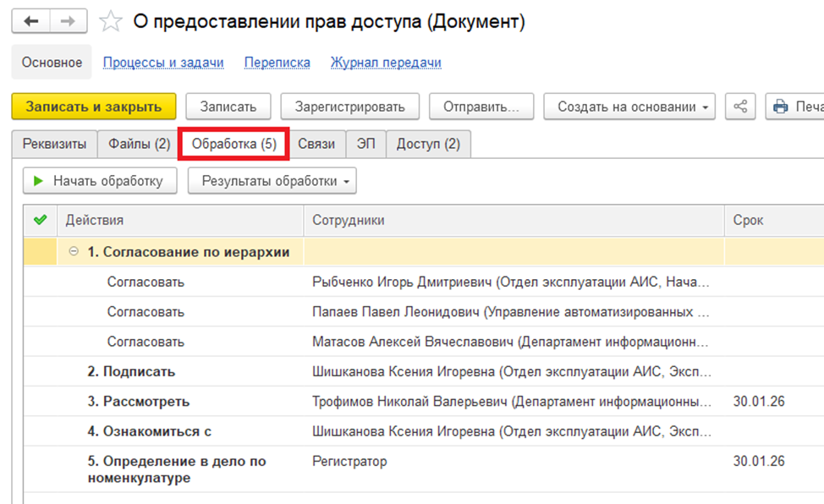Click the Сотрудники column header
This screenshot has width=824, height=504.
coord(348,220)
